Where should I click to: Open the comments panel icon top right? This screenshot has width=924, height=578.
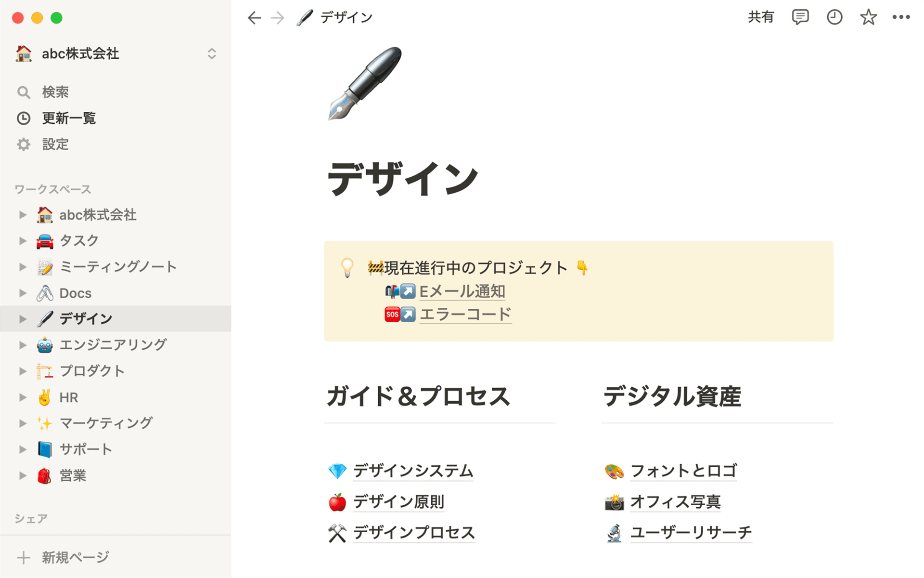click(x=800, y=17)
